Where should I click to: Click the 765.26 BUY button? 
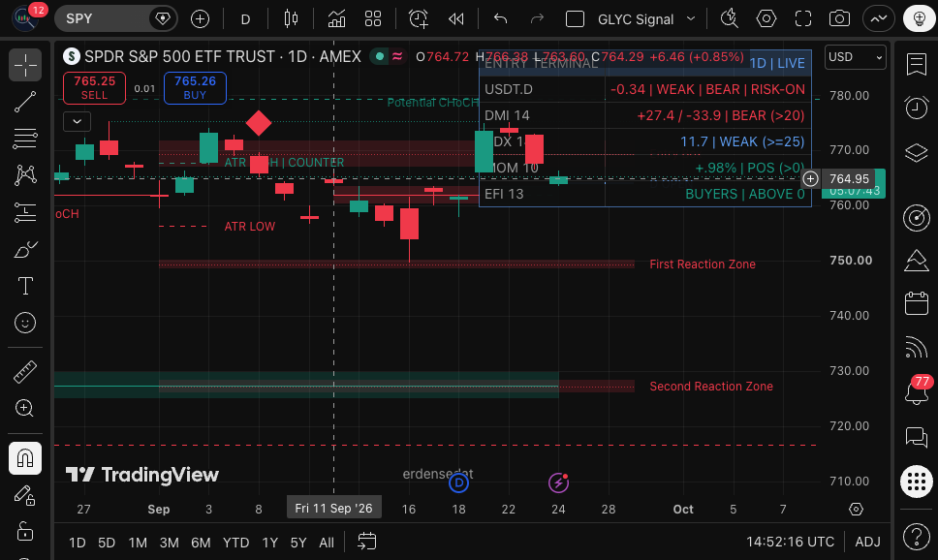tap(195, 88)
